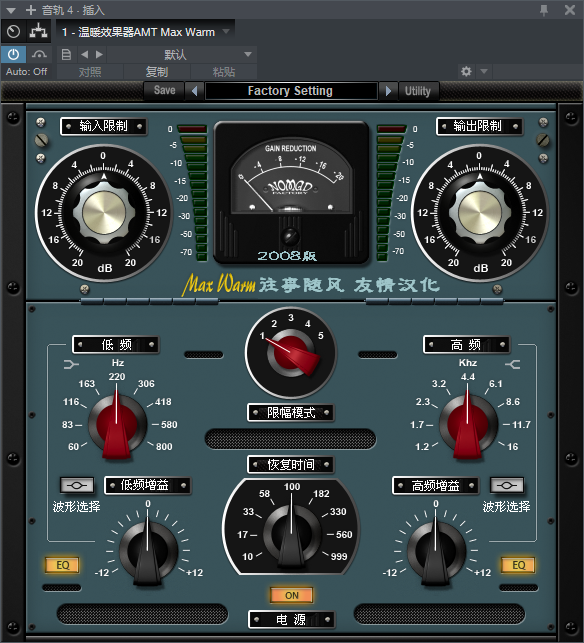584x643 pixels.
Task: Click the routing/sidechain icon in header
Action: pos(38,32)
